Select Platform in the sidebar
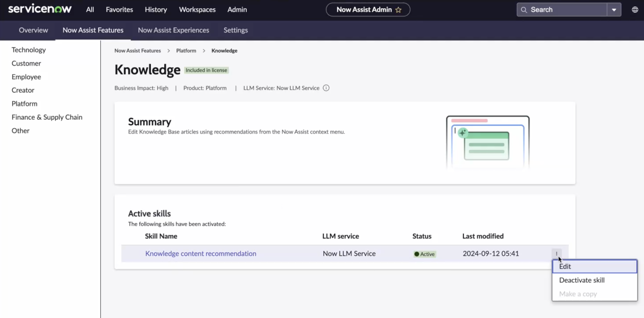 [x=24, y=104]
